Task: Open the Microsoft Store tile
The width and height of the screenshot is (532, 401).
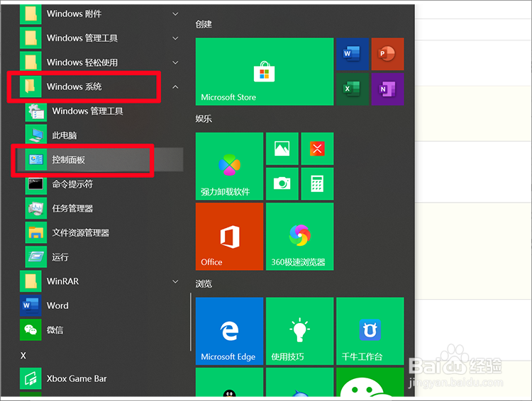Action: (265, 72)
